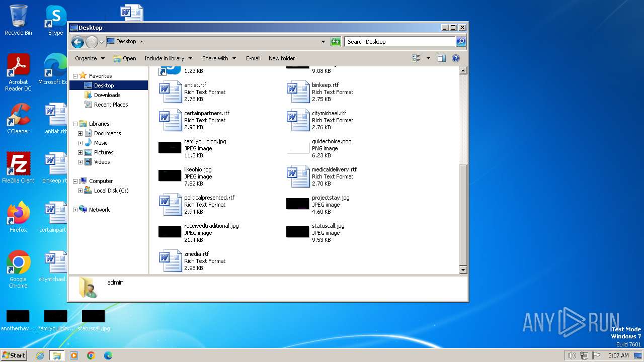Select certainpartners.rtf document icon
This screenshot has width=644, height=362.
[x=171, y=120]
